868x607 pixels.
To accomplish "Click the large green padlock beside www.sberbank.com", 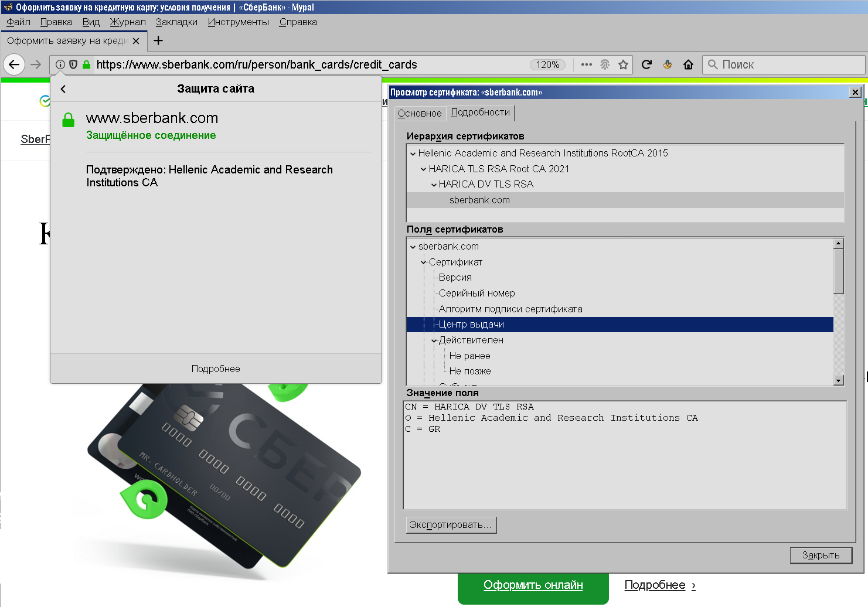I will pos(69,120).
